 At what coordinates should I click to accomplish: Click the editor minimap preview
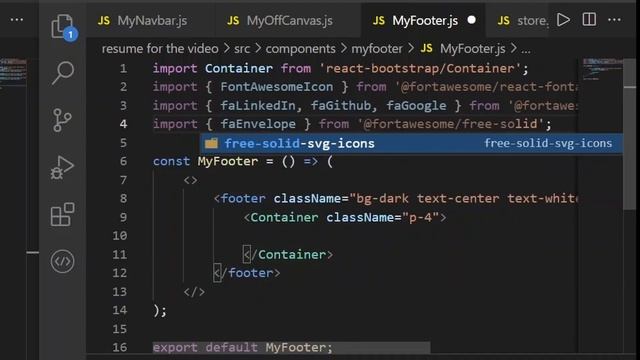(602, 69)
